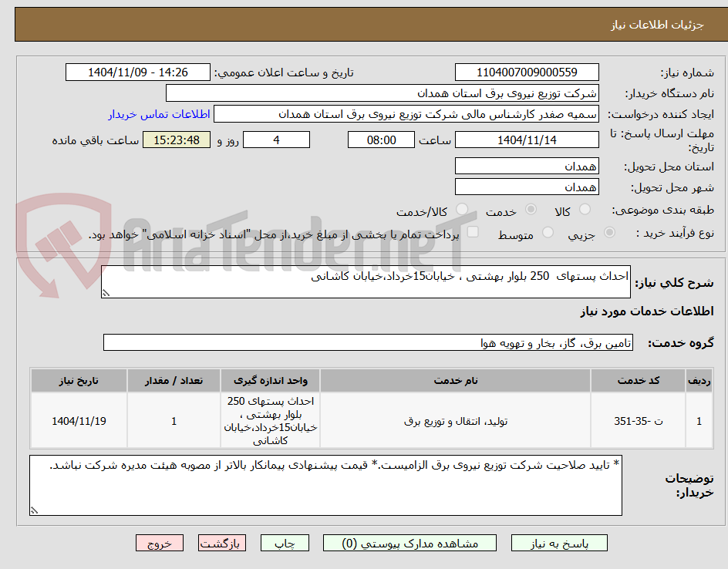Click the خروج exit button

[159, 543]
